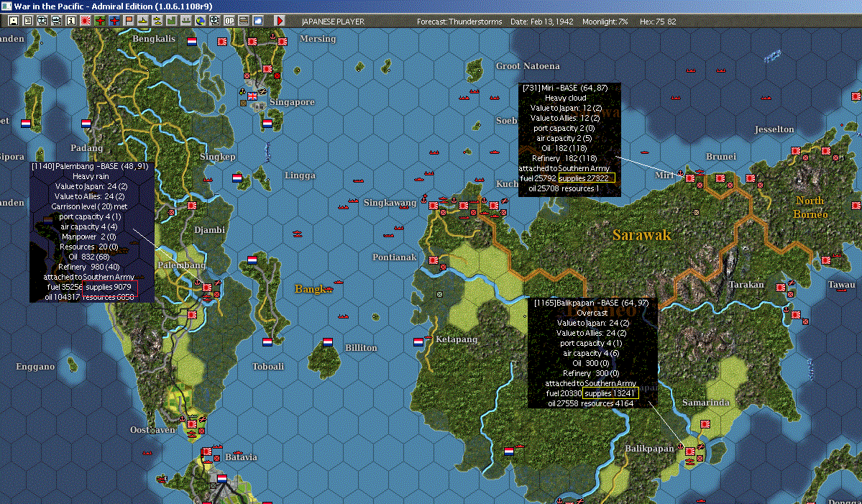Select the Japanese unit icon at Miri
This screenshot has height=504, width=862.
click(690, 178)
